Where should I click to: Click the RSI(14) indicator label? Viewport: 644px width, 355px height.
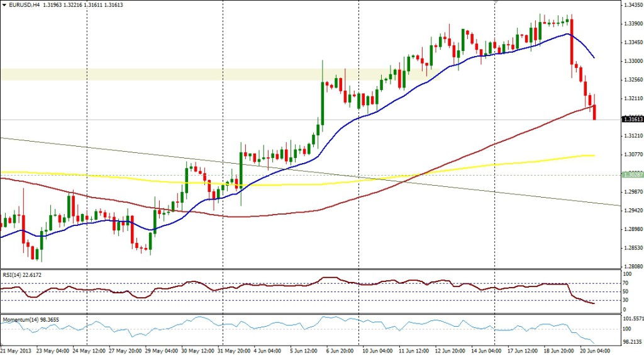tap(22, 275)
